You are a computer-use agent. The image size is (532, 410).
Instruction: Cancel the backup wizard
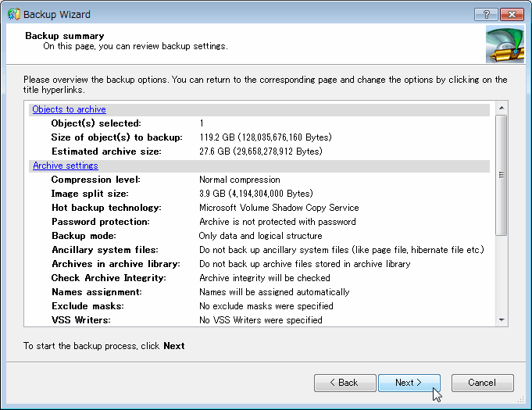482,383
